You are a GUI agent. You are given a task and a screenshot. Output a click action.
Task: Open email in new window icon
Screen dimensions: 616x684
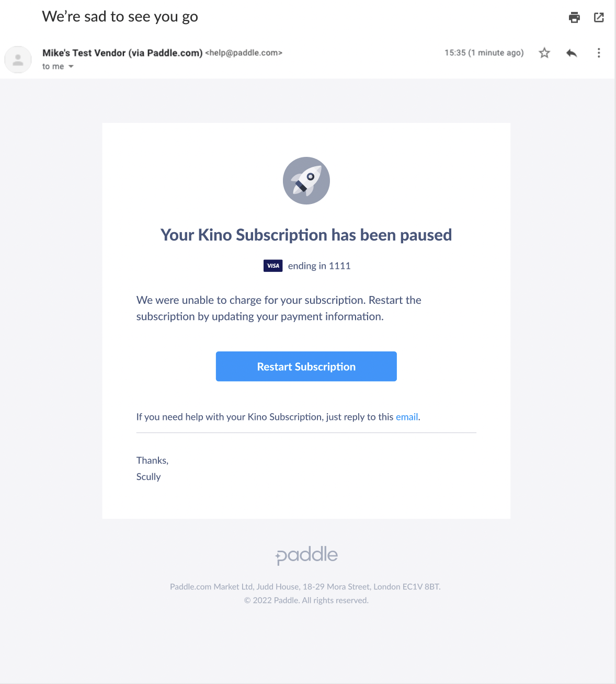pos(599,18)
